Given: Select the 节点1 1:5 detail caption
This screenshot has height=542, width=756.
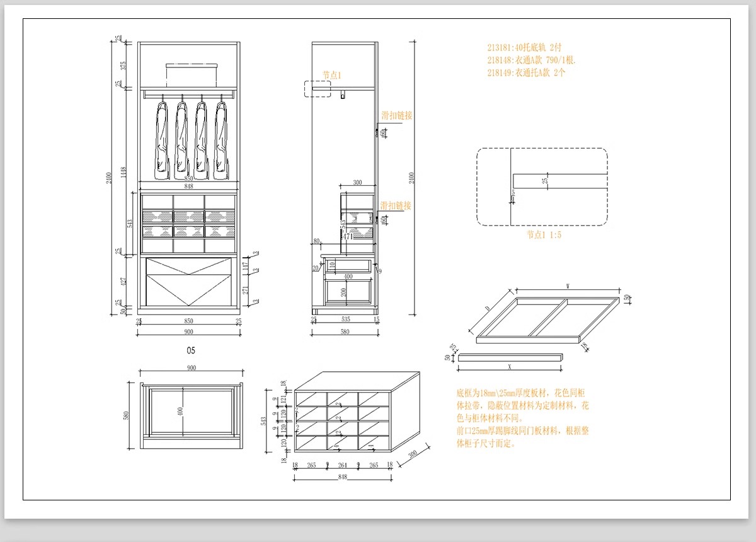Looking at the screenshot, I should pos(544,234).
